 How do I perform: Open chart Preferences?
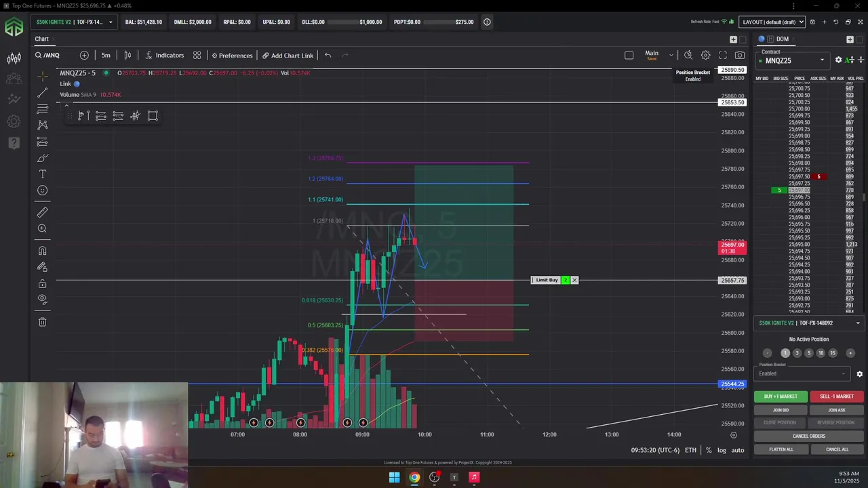pos(232,55)
